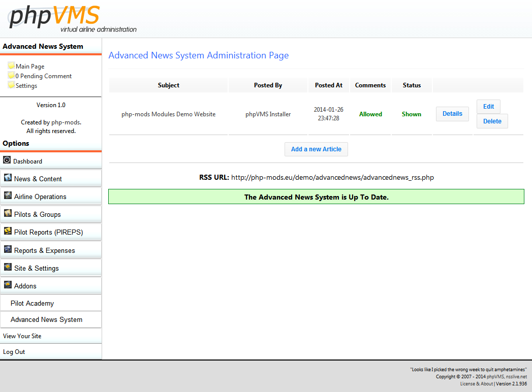The height and width of the screenshot is (392, 532).
Task: Click the Posted At column header
Action: [328, 85]
